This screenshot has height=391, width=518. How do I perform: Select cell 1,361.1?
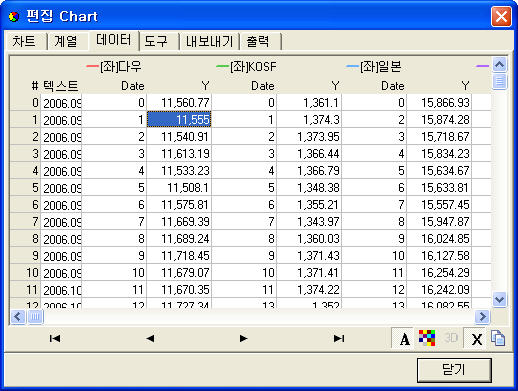click(309, 102)
